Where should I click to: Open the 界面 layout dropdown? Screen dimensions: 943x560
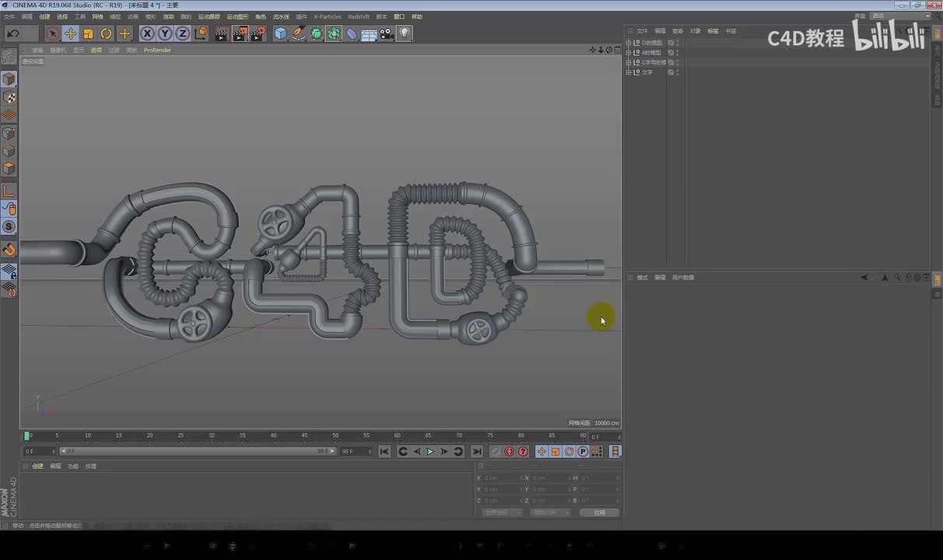click(899, 16)
